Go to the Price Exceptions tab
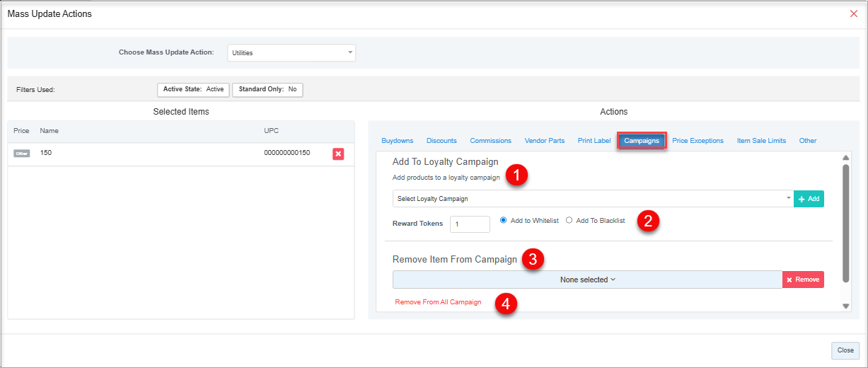Screen dimensions: 868x368 pyautogui.click(x=698, y=141)
